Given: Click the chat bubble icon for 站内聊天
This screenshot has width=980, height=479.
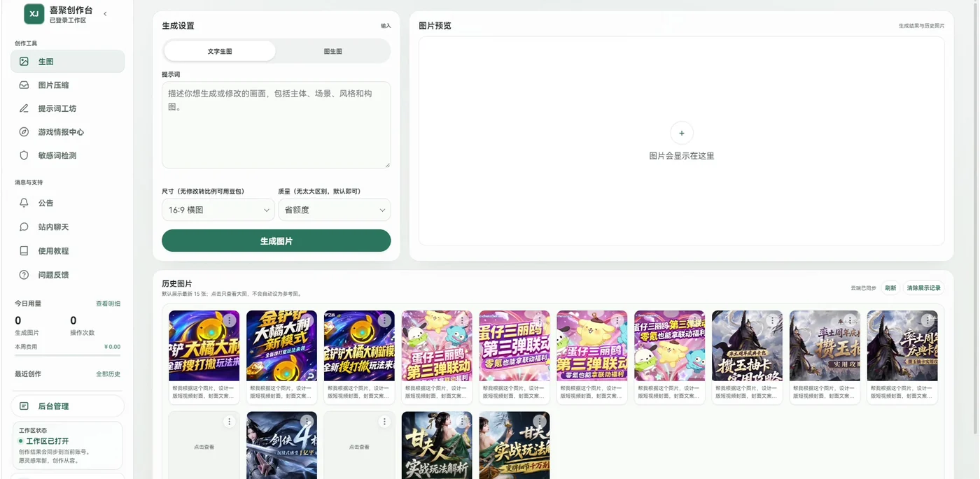Looking at the screenshot, I should pos(24,227).
